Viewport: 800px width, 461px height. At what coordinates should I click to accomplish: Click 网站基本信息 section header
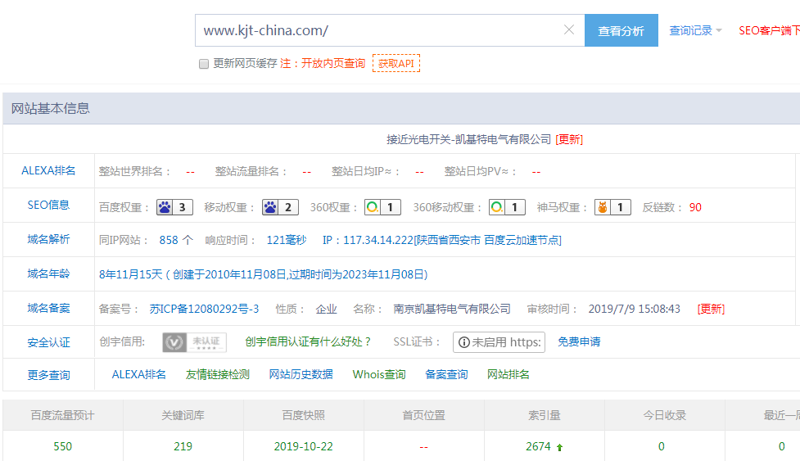point(51,109)
